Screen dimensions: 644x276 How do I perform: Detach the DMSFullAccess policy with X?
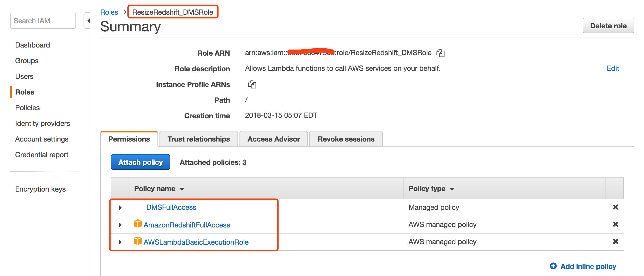point(615,207)
